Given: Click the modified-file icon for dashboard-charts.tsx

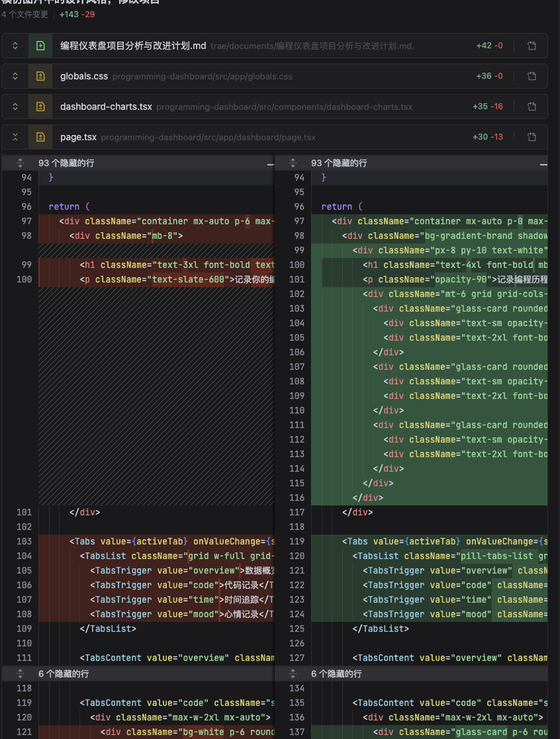Looking at the screenshot, I should click(40, 107).
